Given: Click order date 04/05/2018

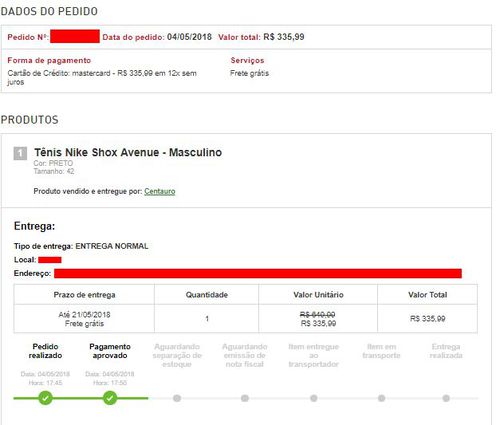Looking at the screenshot, I should point(189,37).
